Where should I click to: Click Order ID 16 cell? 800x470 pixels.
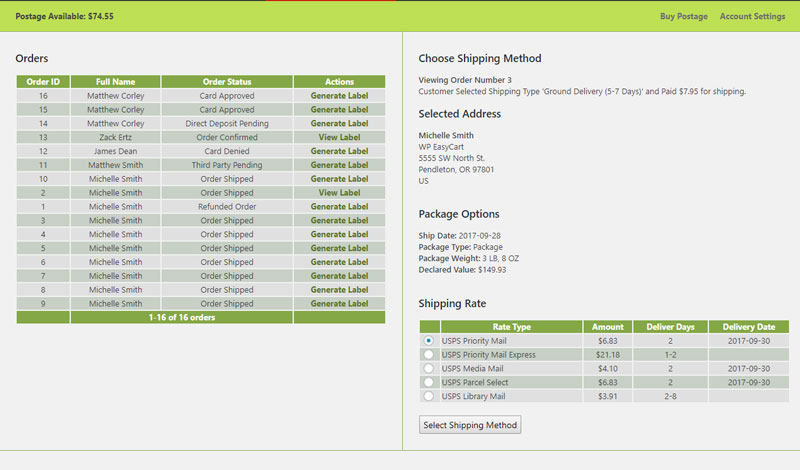pyautogui.click(x=43, y=95)
